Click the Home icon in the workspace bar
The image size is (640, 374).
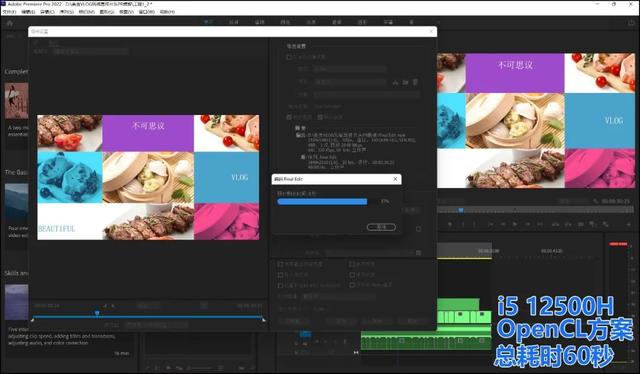pos(9,23)
